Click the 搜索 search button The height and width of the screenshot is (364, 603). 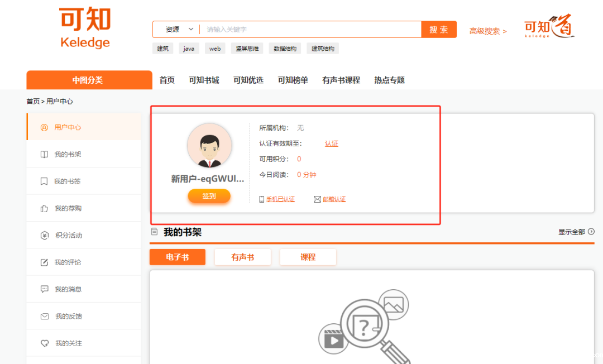click(x=438, y=30)
